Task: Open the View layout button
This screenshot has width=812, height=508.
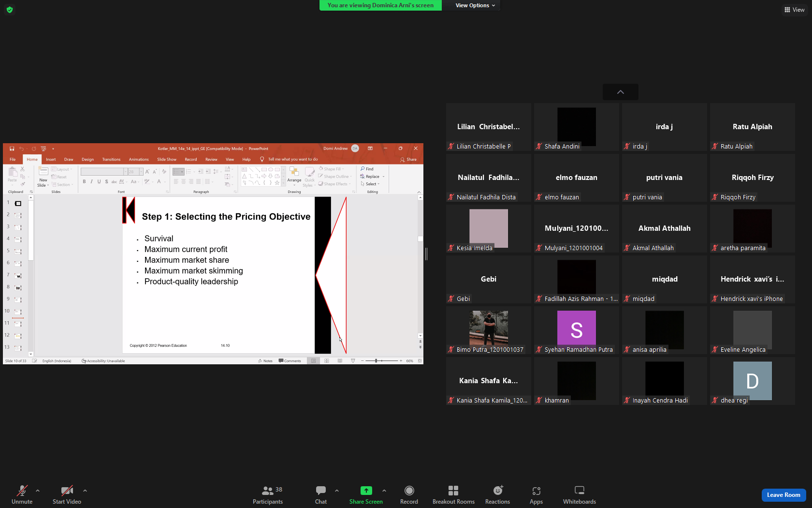Action: pyautogui.click(x=795, y=10)
